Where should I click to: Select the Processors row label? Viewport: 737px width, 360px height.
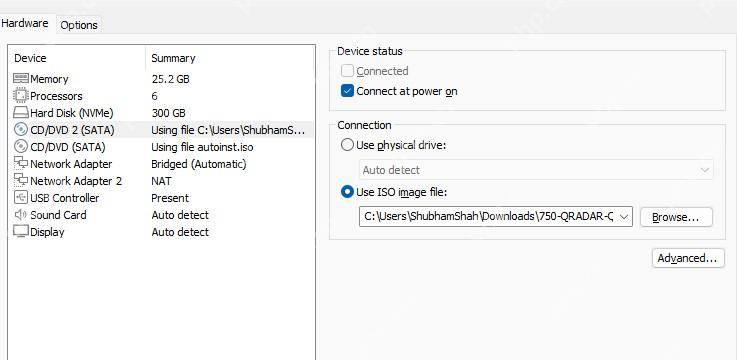(56, 96)
